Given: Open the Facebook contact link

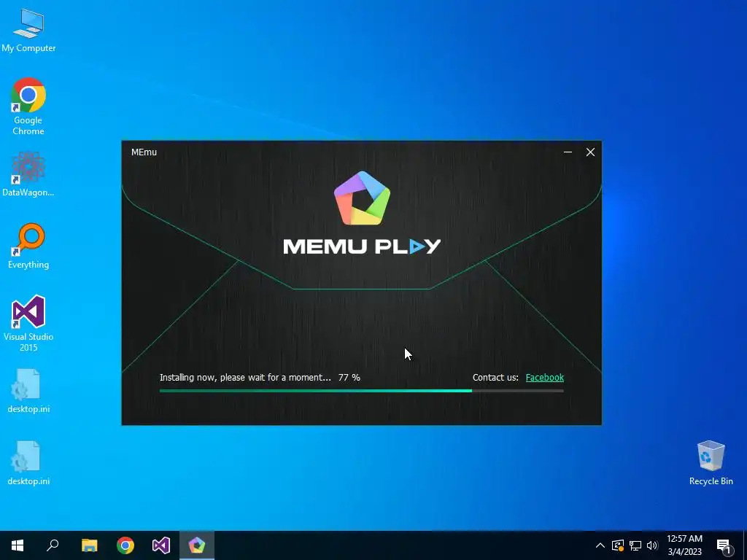Looking at the screenshot, I should [544, 378].
